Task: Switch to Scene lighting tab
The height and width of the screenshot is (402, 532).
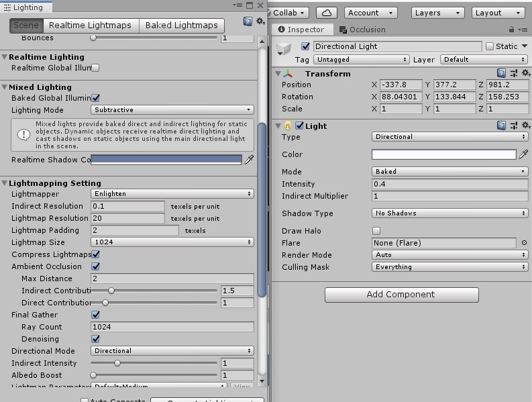Action: 26,26
